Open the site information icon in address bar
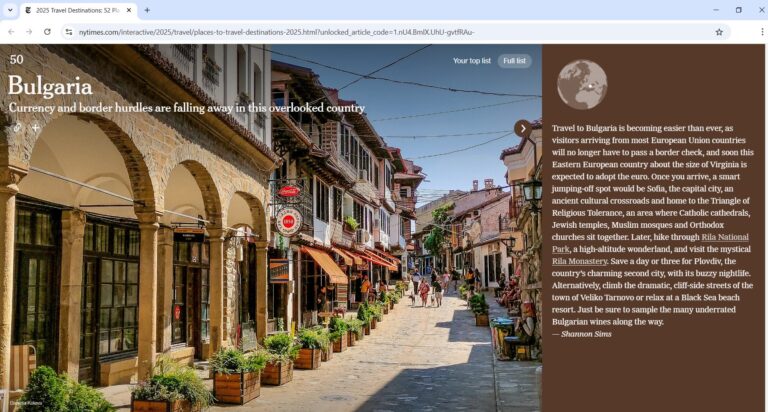The height and width of the screenshot is (412, 768). tap(69, 32)
